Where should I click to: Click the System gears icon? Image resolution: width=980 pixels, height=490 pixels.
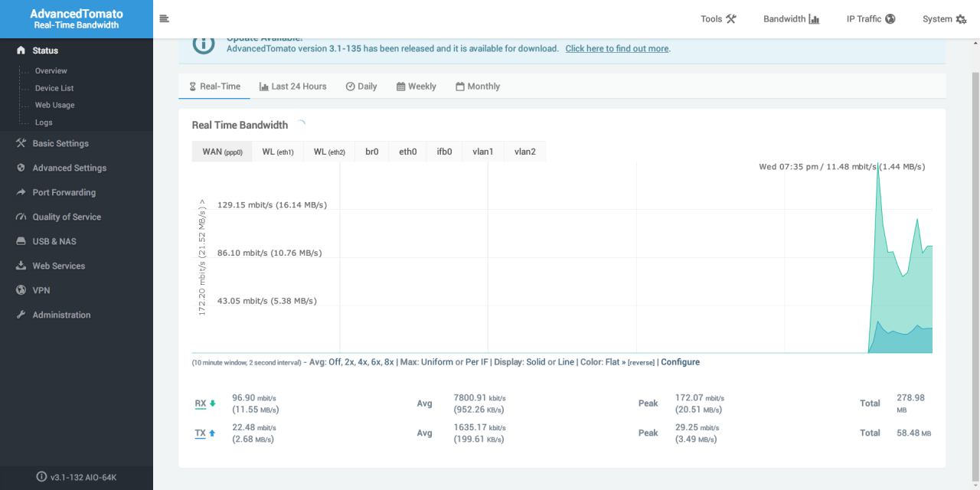[x=961, y=18]
